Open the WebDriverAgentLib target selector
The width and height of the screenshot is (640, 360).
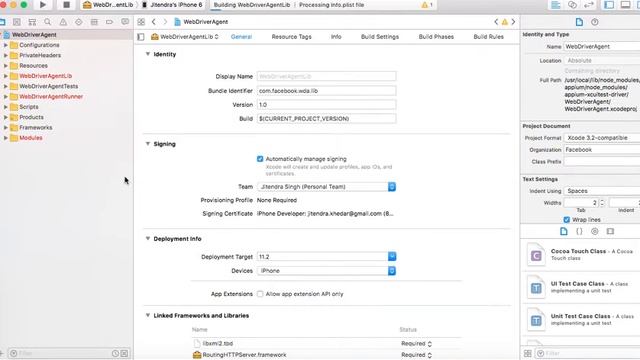[x=185, y=37]
